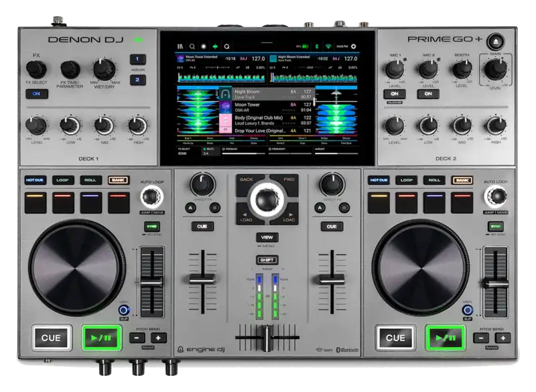Click the Deck 2 HIGH EQ knob

click(496, 126)
